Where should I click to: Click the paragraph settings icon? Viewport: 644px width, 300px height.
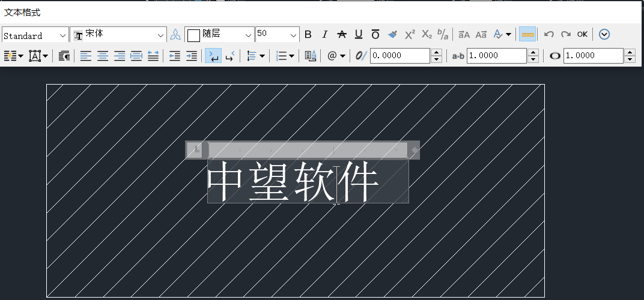pos(64,56)
